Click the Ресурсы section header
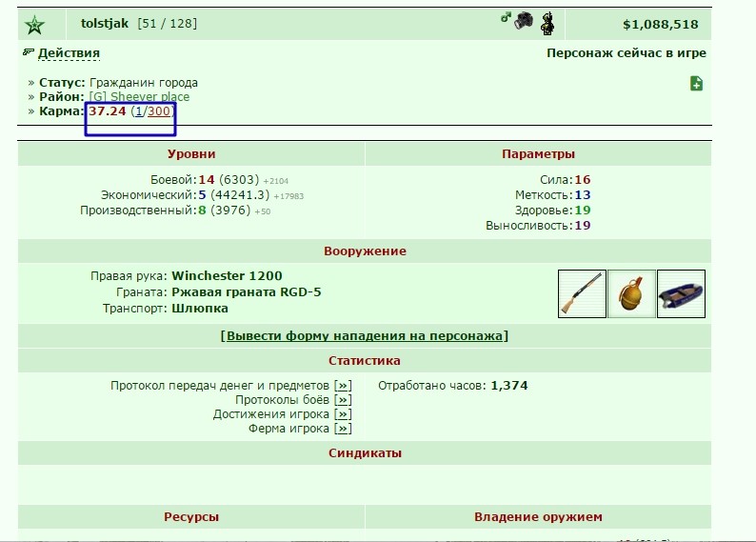 [x=191, y=517]
